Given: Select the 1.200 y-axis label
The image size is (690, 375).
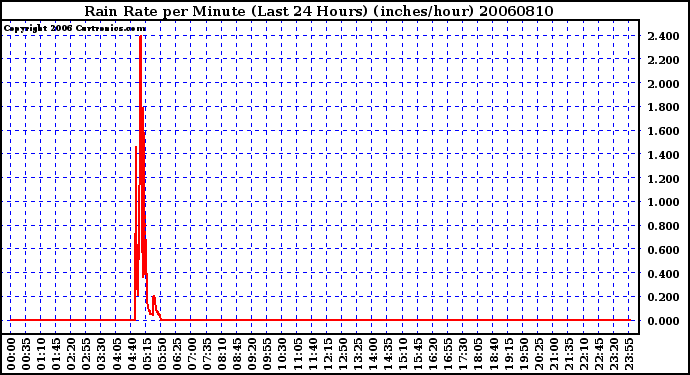Looking at the screenshot, I should coord(663,178).
